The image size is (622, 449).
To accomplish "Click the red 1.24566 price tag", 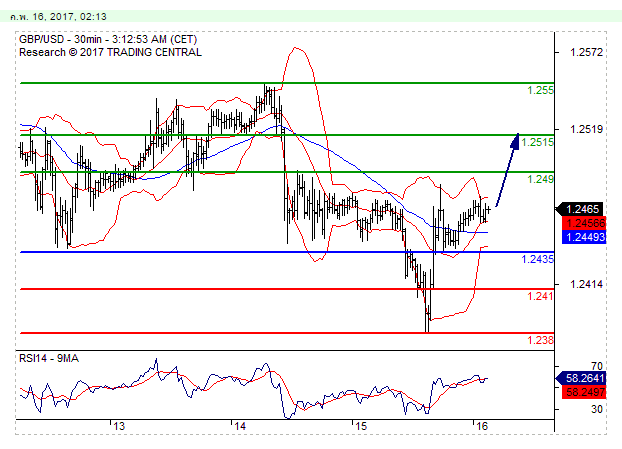I will [x=584, y=223].
